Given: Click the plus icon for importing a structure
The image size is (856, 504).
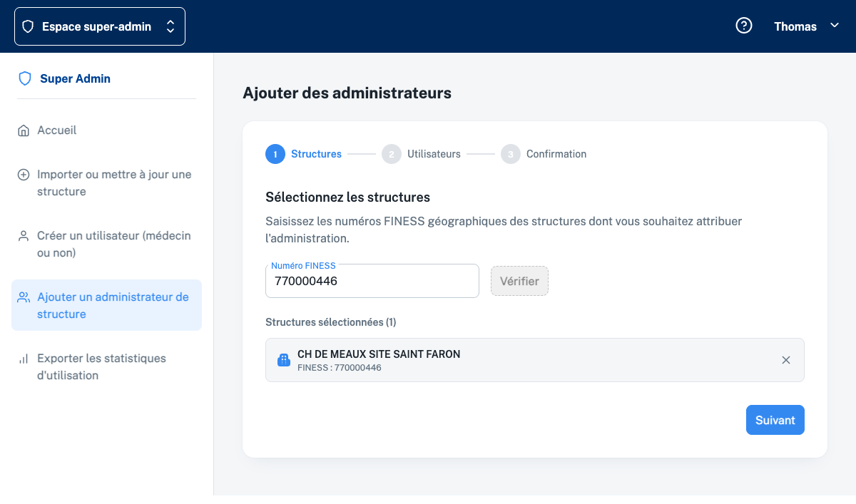Looking at the screenshot, I should tap(25, 174).
